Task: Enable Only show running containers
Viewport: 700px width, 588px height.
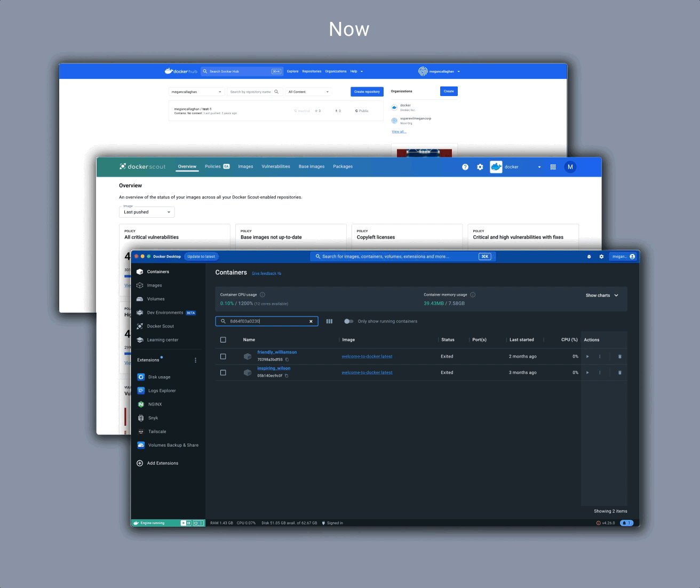Action: (349, 321)
